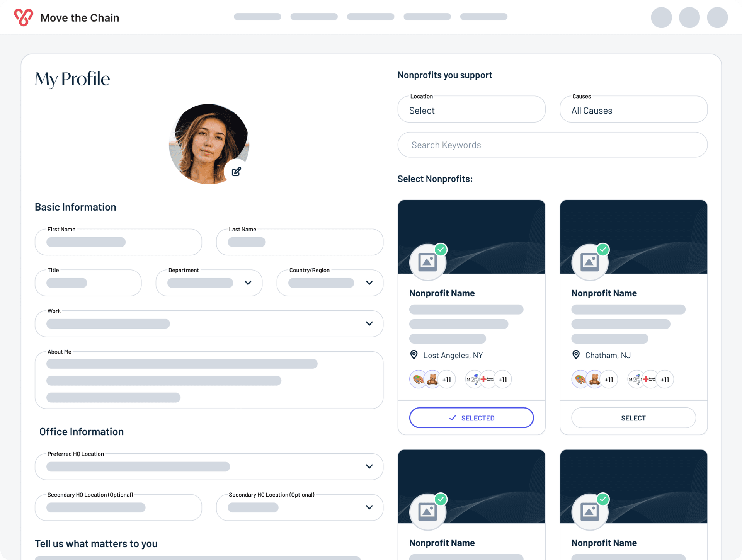Click the third placeholder nav item in header
The width and height of the screenshot is (742, 560).
[371, 17]
